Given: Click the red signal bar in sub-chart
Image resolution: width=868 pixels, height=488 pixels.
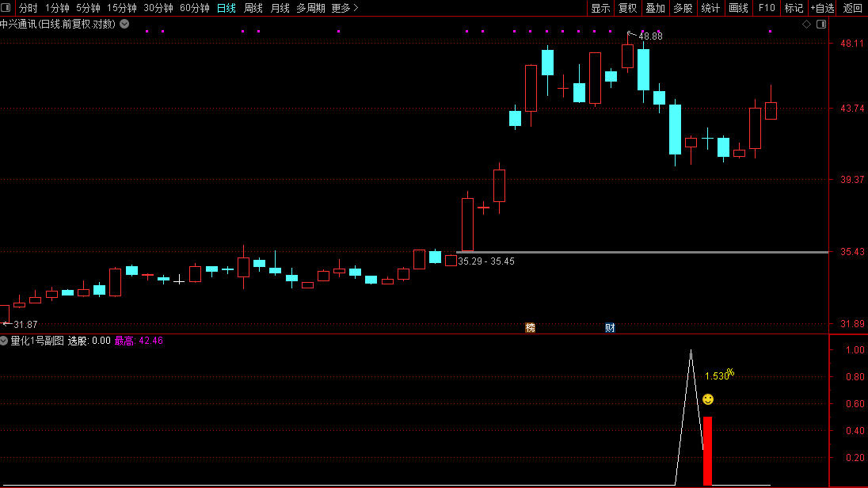Looking at the screenshot, I should [707, 451].
